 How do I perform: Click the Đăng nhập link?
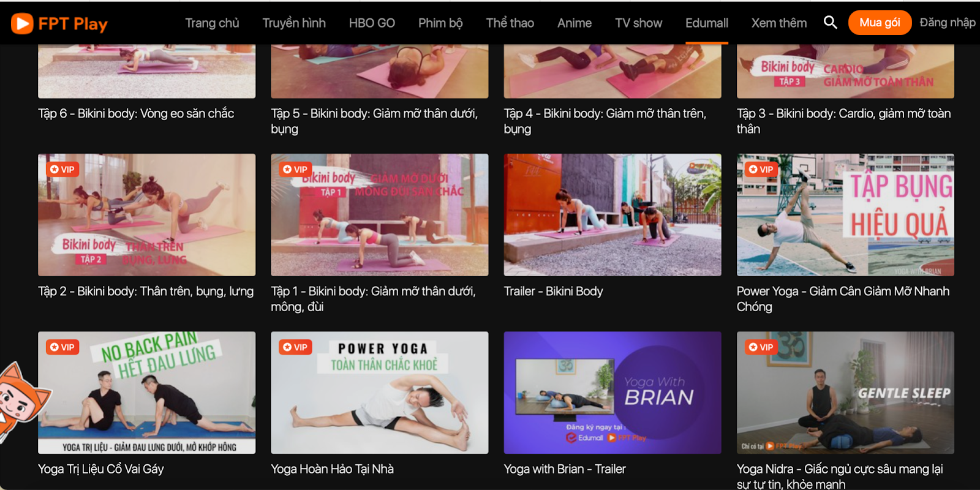[x=948, y=23]
